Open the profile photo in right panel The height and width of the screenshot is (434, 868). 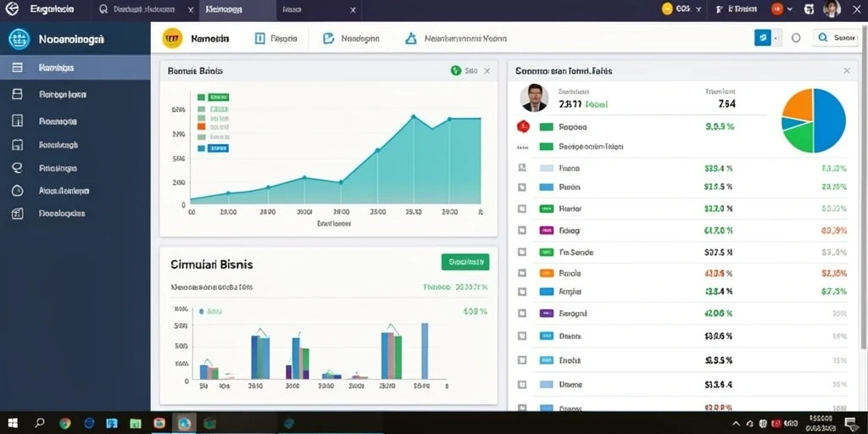click(534, 98)
